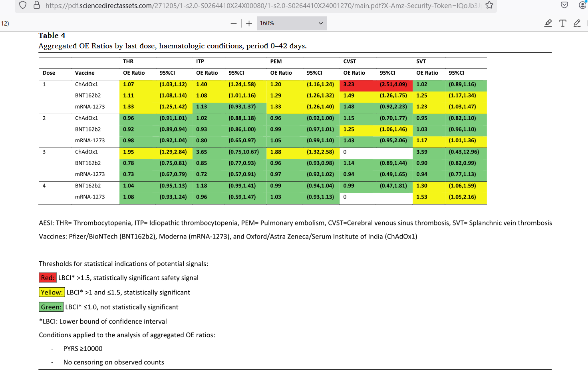Click the cell value 1.40

coord(202,84)
